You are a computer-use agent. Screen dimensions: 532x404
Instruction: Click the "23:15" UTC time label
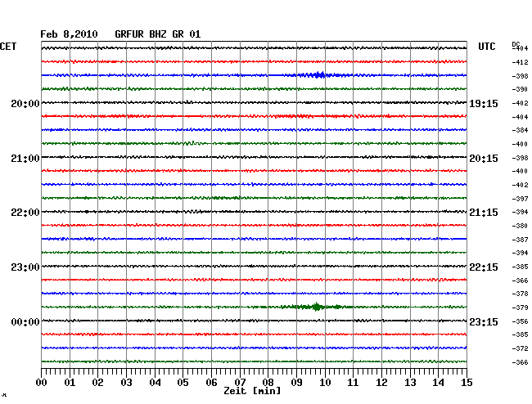[x=484, y=321]
